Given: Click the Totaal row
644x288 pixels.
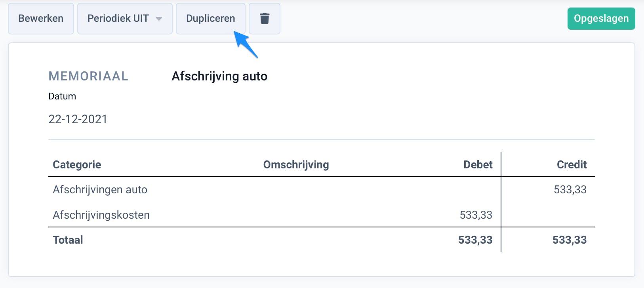Looking at the screenshot, I should [x=67, y=239].
